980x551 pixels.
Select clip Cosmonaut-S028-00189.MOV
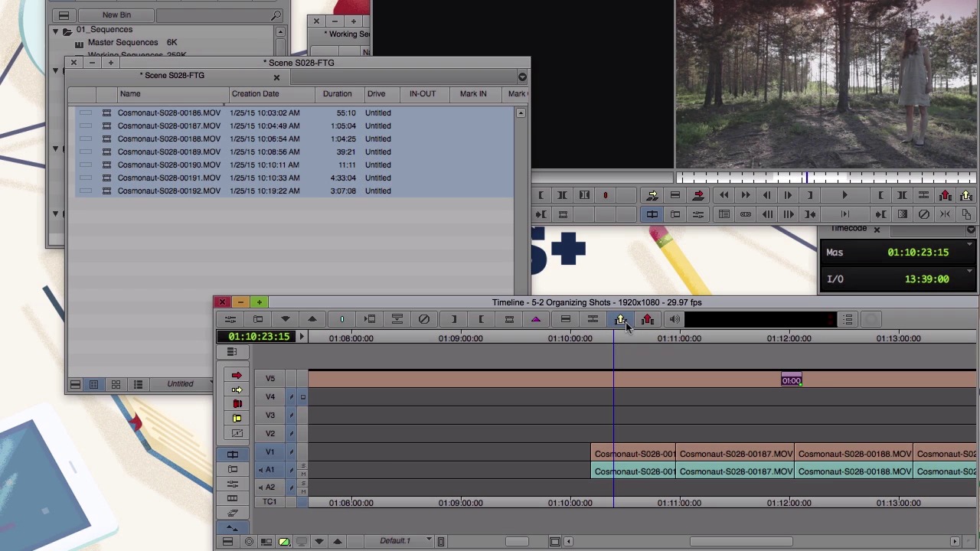coord(169,152)
